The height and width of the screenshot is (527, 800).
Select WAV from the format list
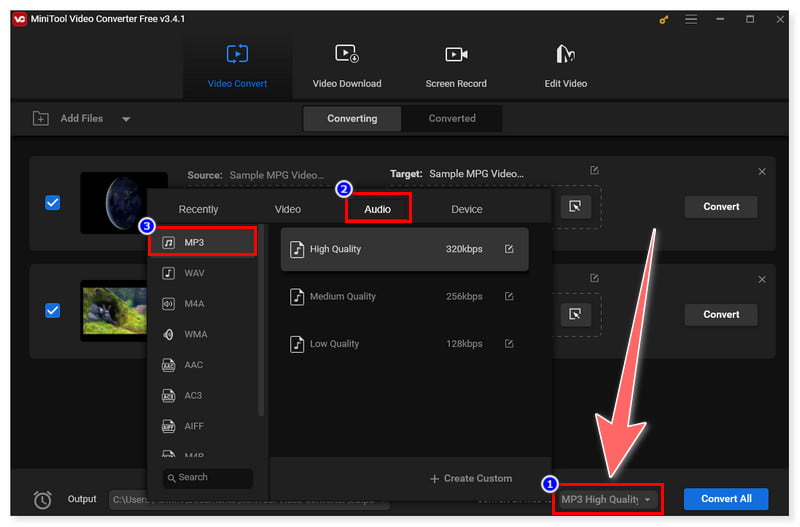(x=194, y=273)
